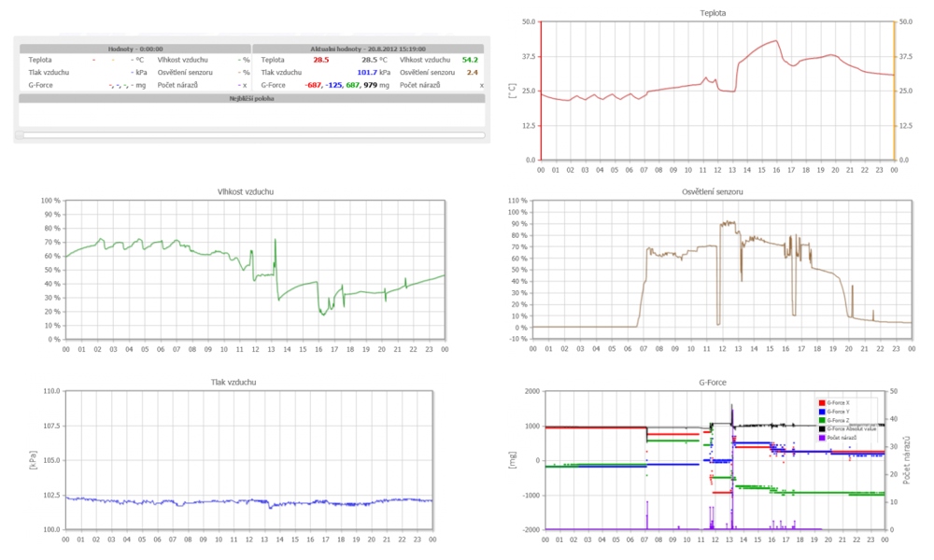Click the purple Počet nárazů legend swatch

[x=821, y=438]
